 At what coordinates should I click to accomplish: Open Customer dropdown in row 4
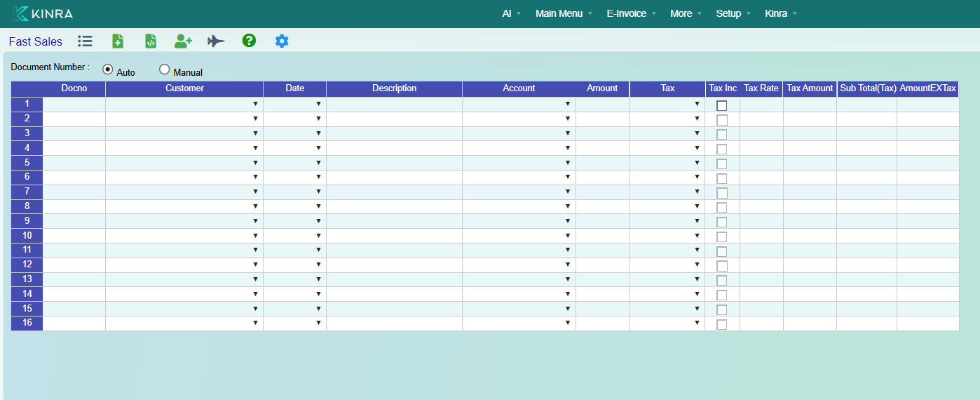pos(255,148)
